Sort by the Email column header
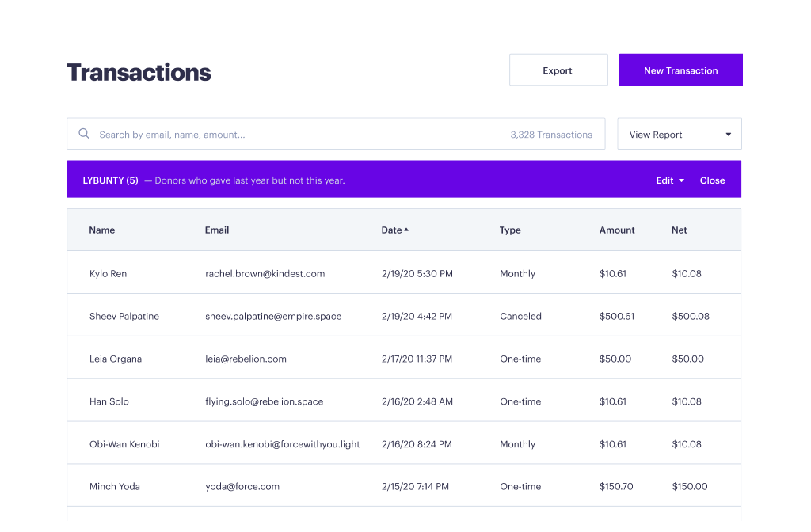The height and width of the screenshot is (532, 811). (x=217, y=230)
